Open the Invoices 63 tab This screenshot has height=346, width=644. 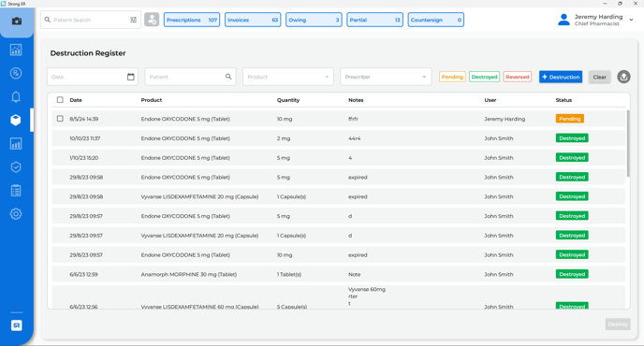pos(253,20)
